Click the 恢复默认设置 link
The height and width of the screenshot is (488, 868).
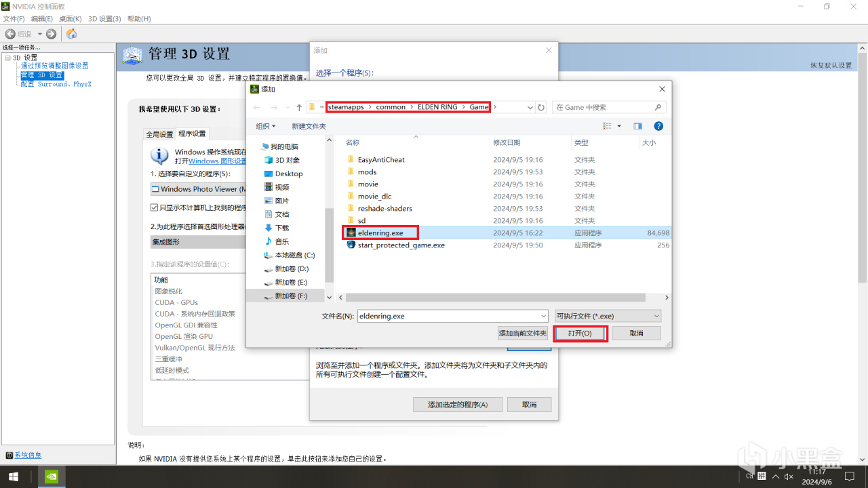click(831, 65)
